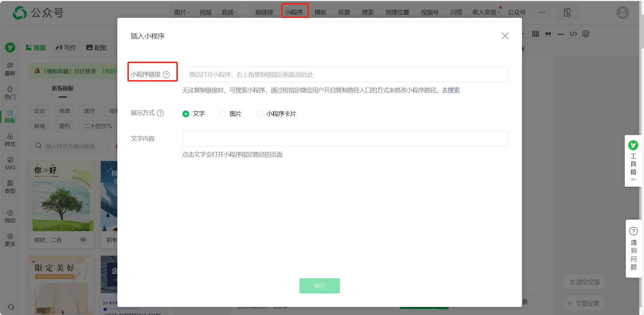Viewport: 644px width, 315px height.
Task: Click 投票 in the top toolbar
Action: (x=344, y=12)
